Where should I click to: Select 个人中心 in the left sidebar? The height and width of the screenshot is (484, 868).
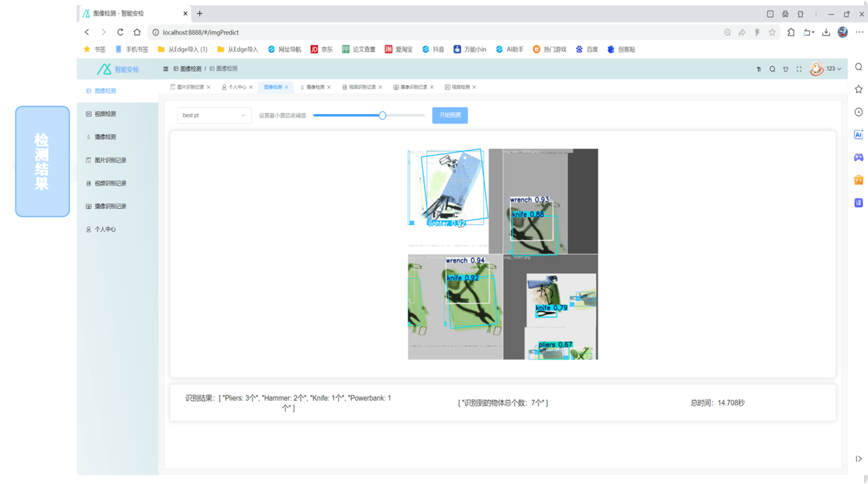105,230
